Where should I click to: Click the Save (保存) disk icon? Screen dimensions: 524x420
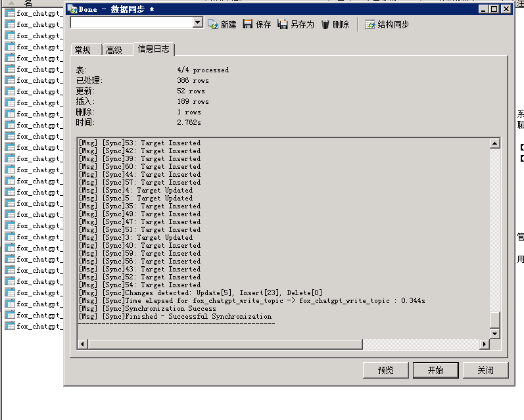pos(248,24)
